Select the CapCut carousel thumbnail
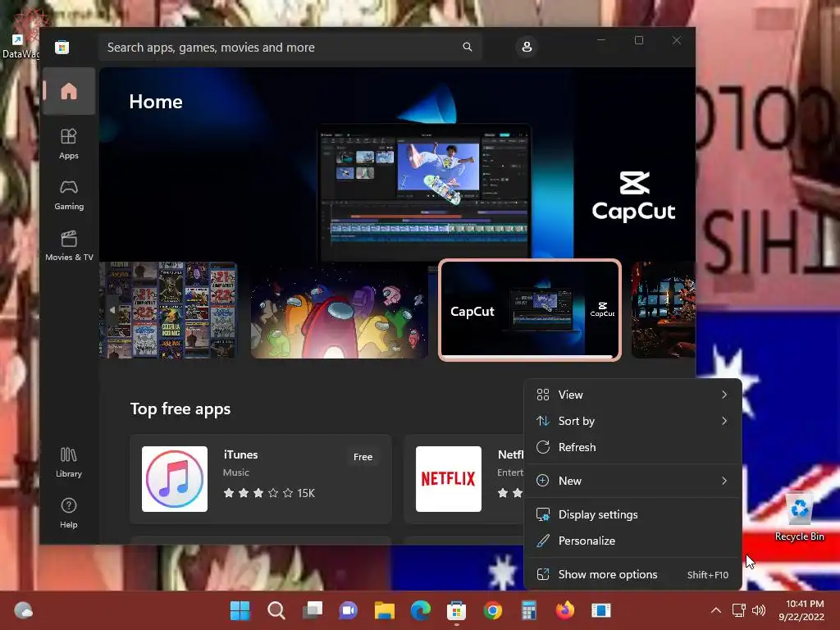 tap(530, 310)
